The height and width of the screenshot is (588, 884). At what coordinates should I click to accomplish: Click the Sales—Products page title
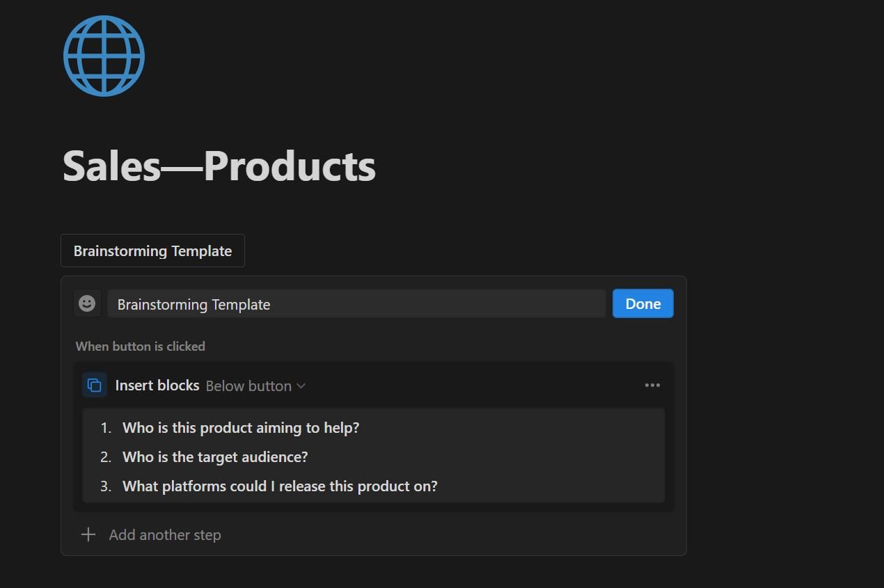[x=219, y=165]
